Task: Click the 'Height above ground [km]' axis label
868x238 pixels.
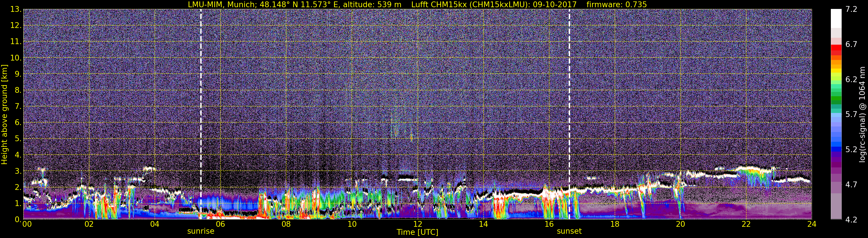Action: click(x=4, y=115)
